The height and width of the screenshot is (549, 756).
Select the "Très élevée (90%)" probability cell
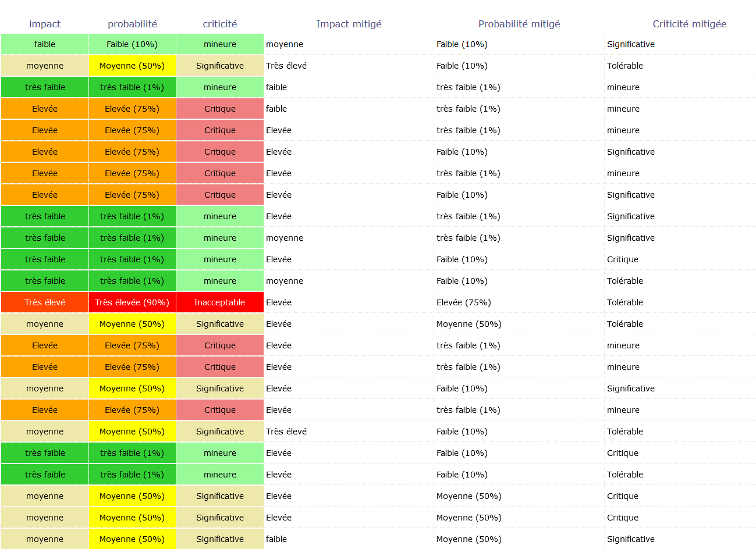132,302
